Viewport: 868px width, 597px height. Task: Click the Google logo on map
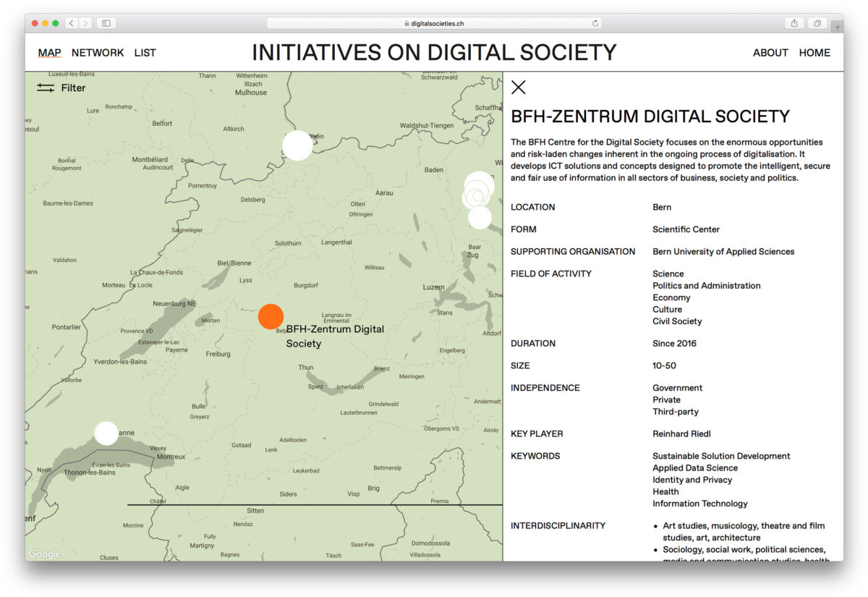pos(45,554)
